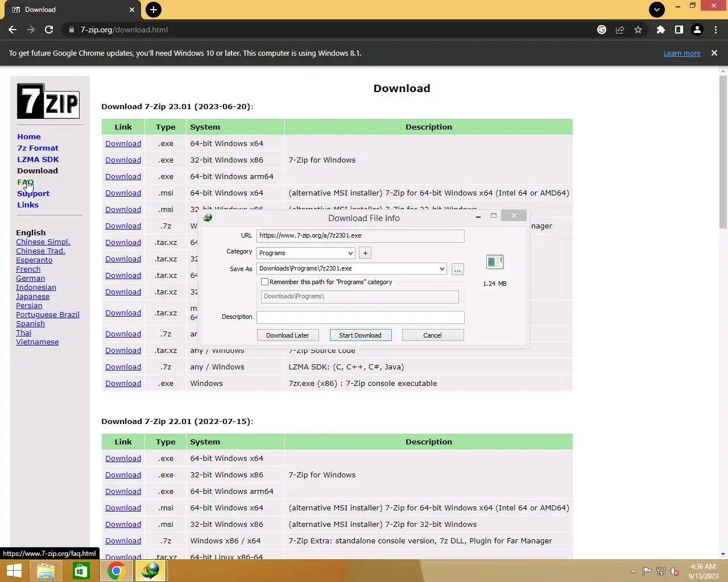Click the muted volume tray icon

pos(675,571)
